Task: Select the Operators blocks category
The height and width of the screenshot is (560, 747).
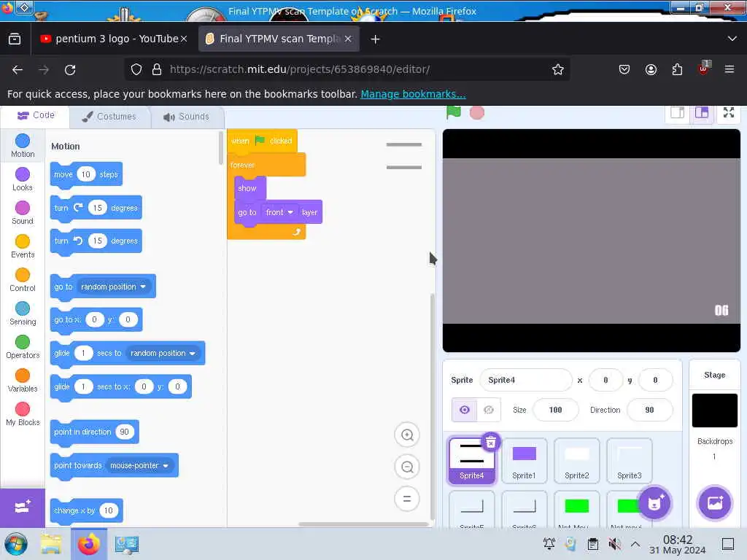Action: (23, 346)
